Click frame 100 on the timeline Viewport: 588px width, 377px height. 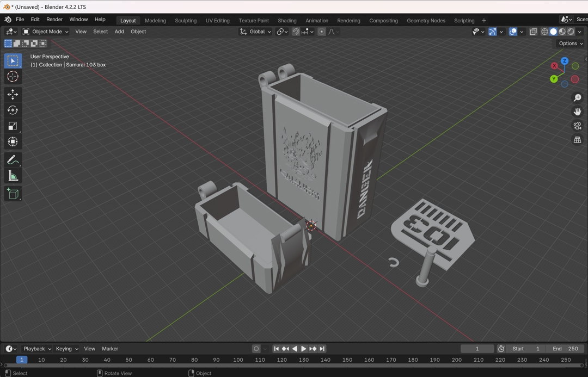pos(238,360)
